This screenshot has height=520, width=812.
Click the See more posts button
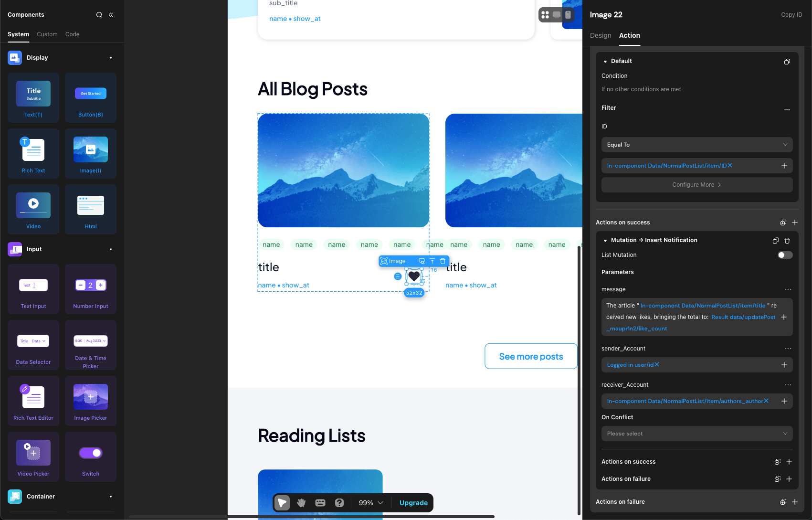click(531, 356)
